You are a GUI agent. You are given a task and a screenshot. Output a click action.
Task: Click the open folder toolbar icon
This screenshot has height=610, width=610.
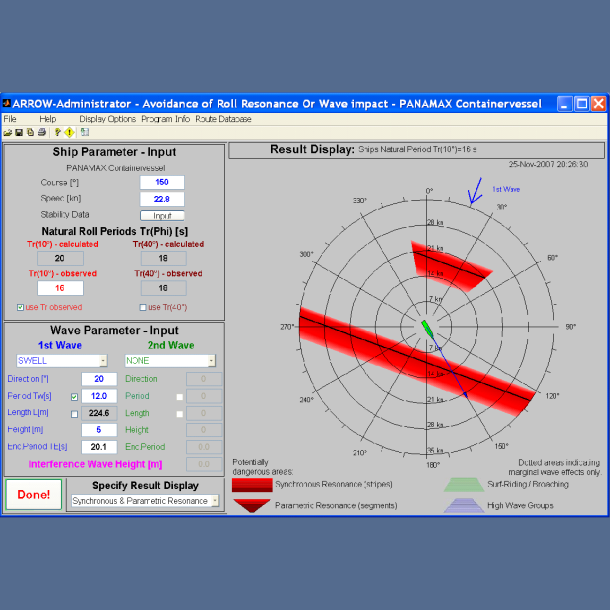tap(7, 131)
